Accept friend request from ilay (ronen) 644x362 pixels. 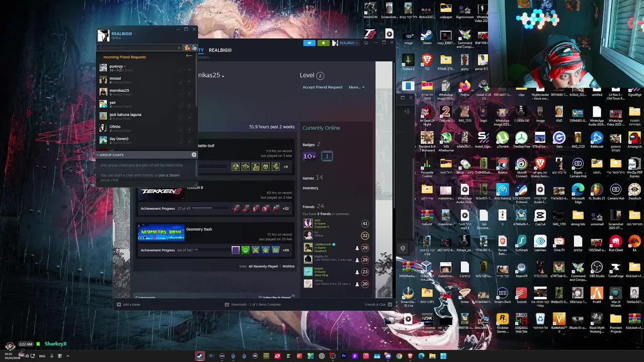[180, 142]
